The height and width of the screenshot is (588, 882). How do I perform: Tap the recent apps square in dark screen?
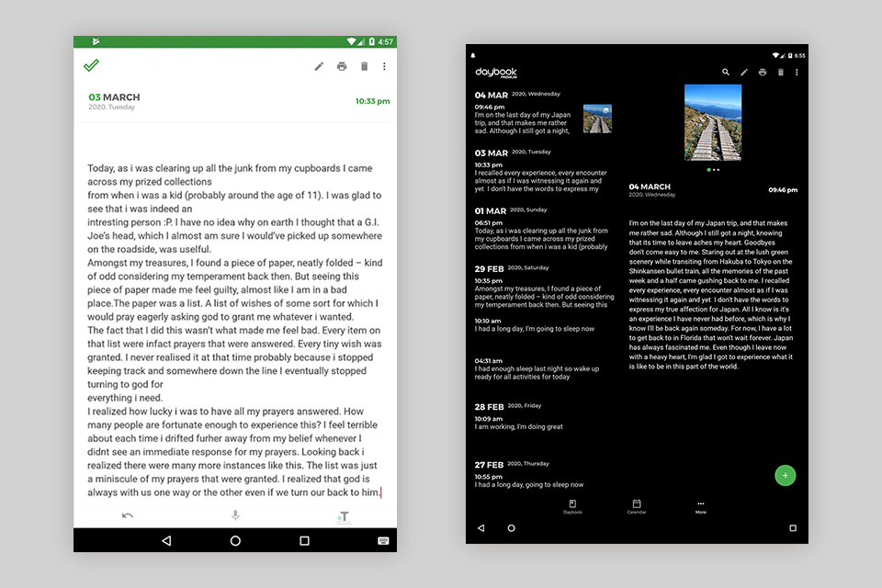point(793,527)
